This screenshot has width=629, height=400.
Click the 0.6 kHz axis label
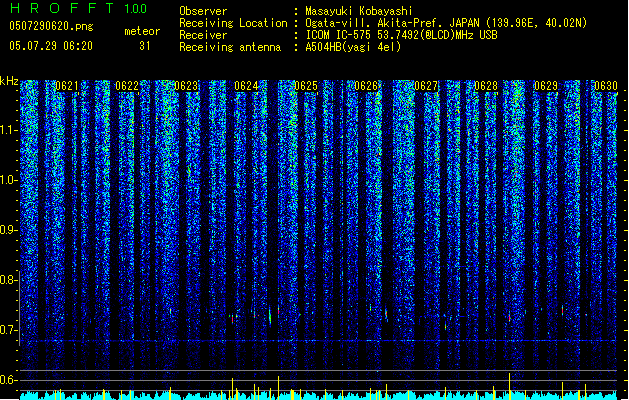(x=9, y=380)
